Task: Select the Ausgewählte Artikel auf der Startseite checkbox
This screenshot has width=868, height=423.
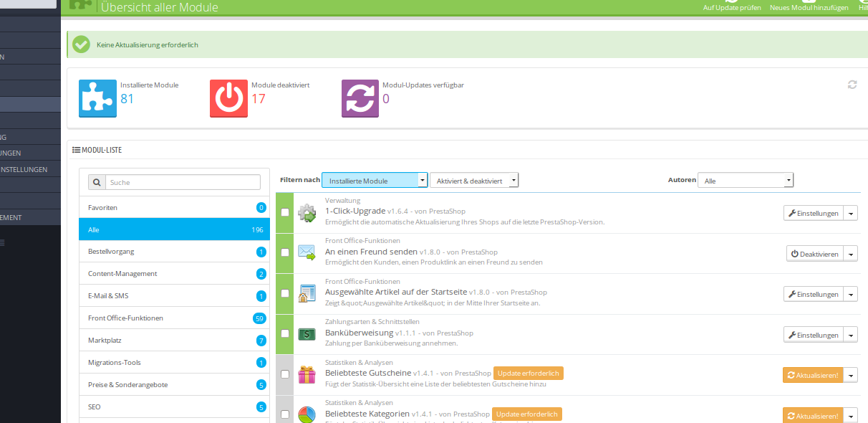Action: 285,293
